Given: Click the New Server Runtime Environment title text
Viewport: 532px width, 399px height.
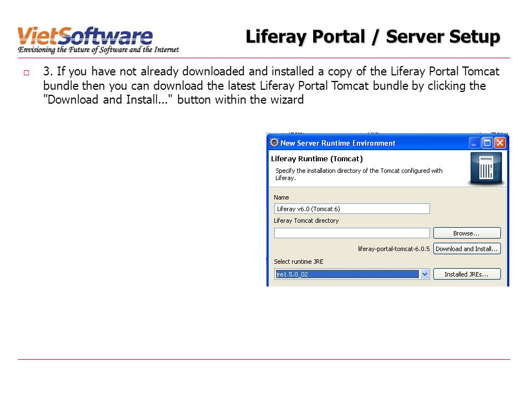Looking at the screenshot, I should point(338,143).
